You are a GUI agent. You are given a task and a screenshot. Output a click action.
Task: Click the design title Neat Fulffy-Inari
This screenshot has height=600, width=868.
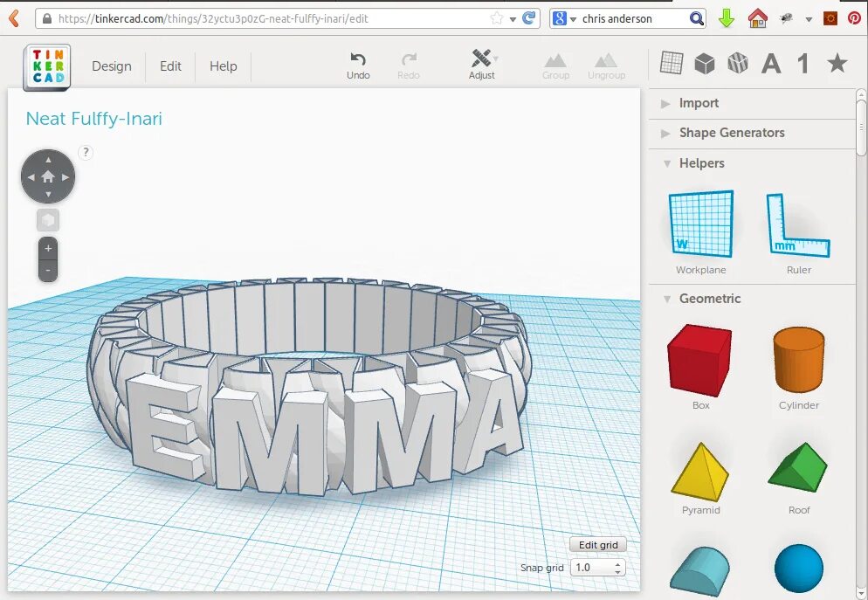click(x=94, y=119)
